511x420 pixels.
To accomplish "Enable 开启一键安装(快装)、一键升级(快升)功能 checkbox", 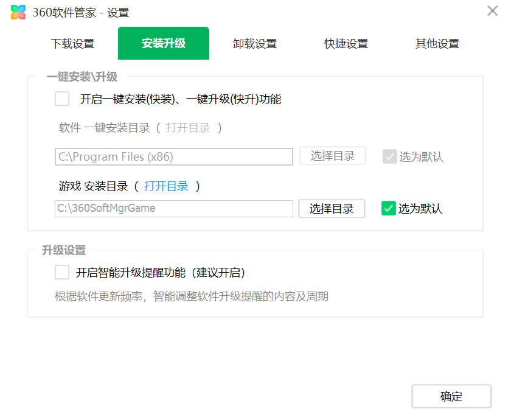I will (x=62, y=99).
